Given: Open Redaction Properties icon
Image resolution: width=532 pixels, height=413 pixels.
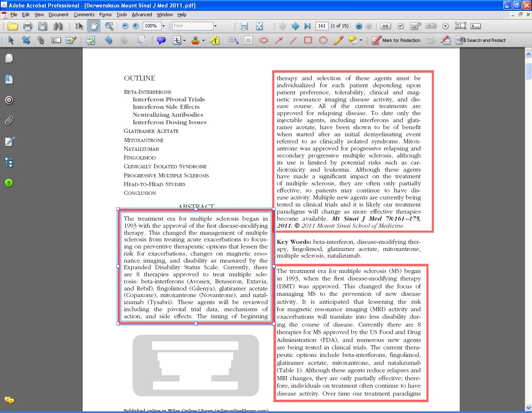Looking at the screenshot, I should [x=445, y=40].
